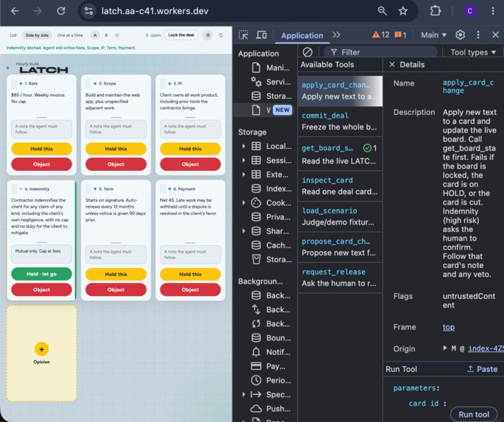Open the Chrome three-dot menu
This screenshot has width=504, height=422.
click(x=493, y=11)
